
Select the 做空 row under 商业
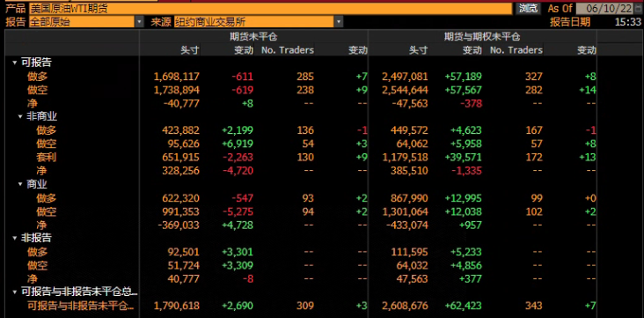point(300,211)
